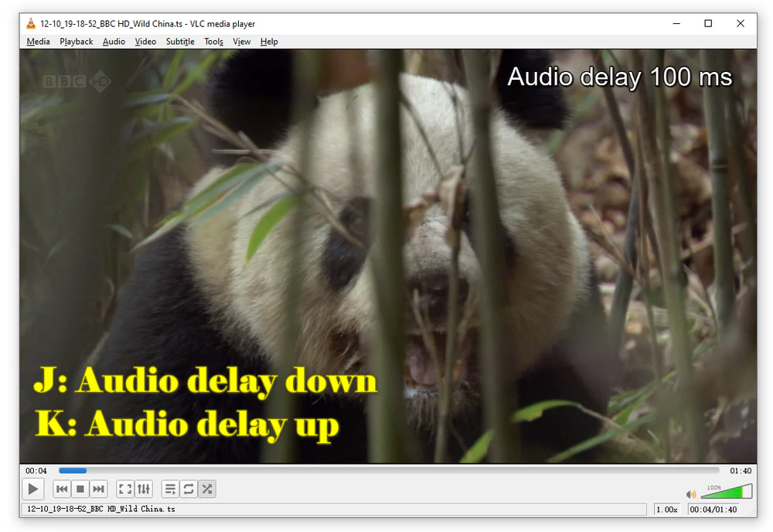Adjust the green volume slider
Image resolution: width=773 pixels, height=532 pixels.
[x=725, y=492]
